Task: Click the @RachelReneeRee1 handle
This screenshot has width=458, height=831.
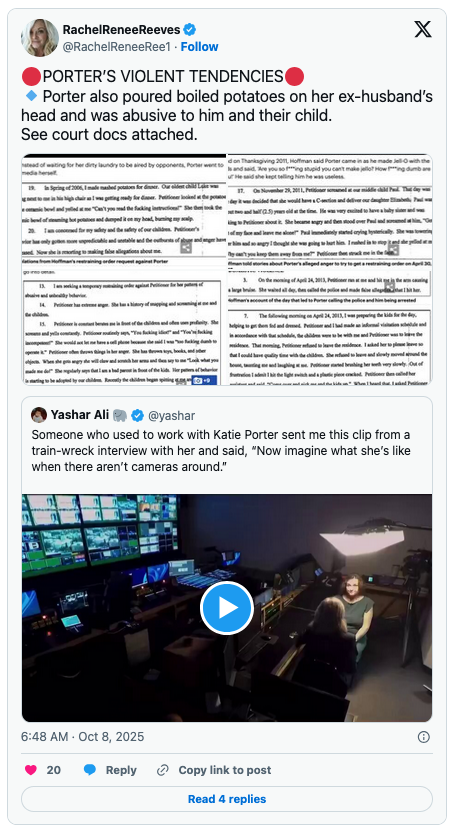Action: [x=117, y=47]
